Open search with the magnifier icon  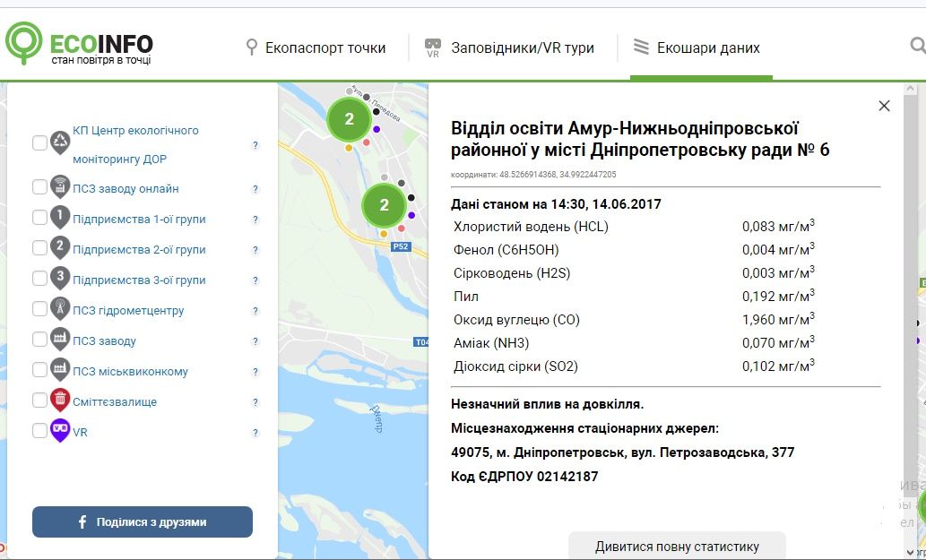point(917,43)
